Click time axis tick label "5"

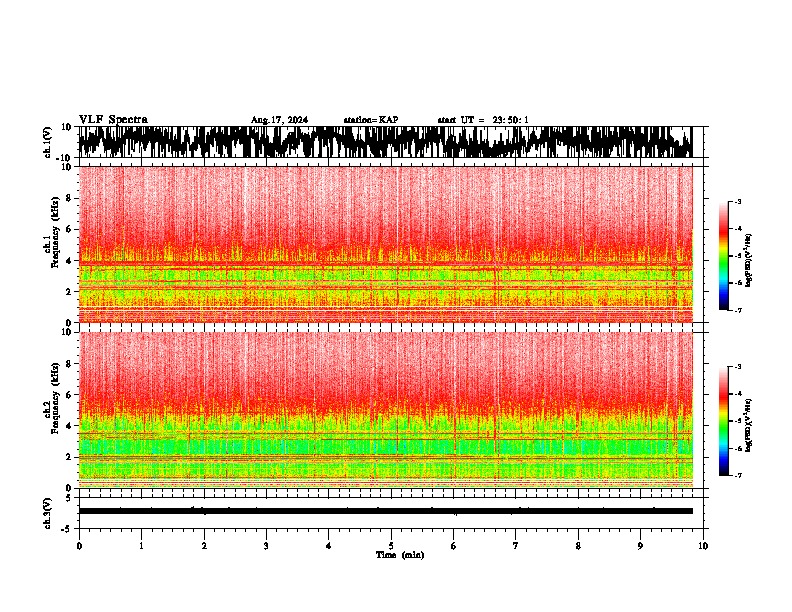click(x=391, y=546)
